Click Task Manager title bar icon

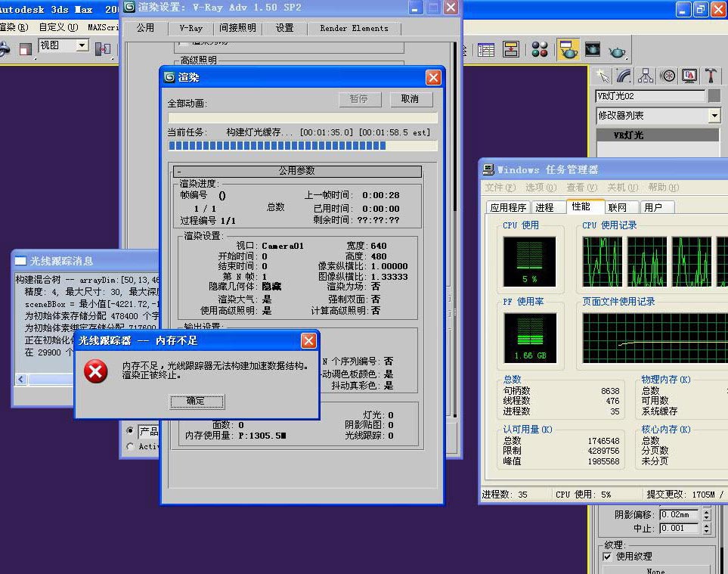488,169
